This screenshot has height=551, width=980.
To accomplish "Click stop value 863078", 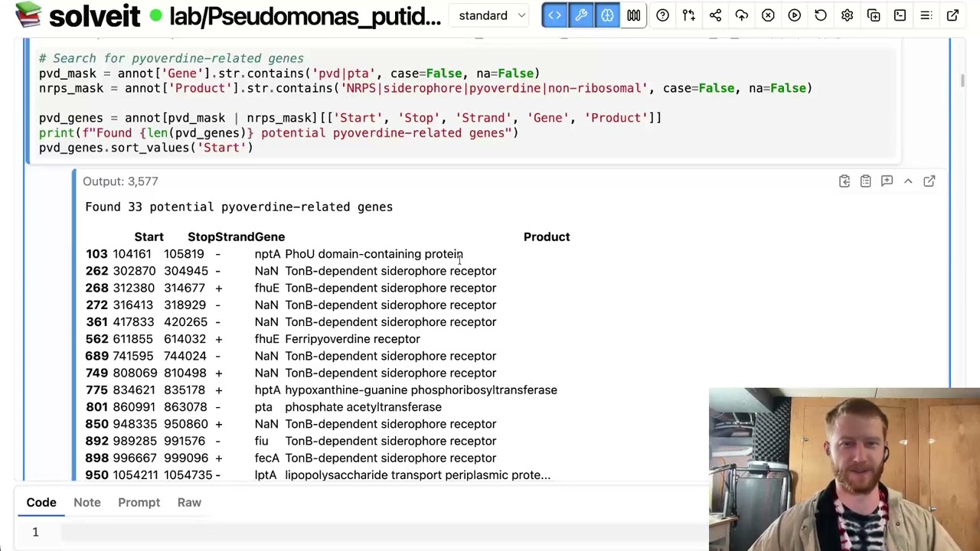I will click(x=185, y=407).
